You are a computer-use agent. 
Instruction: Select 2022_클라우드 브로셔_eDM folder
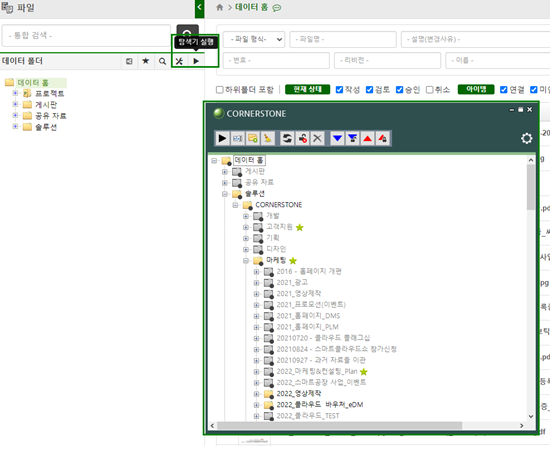320,405
